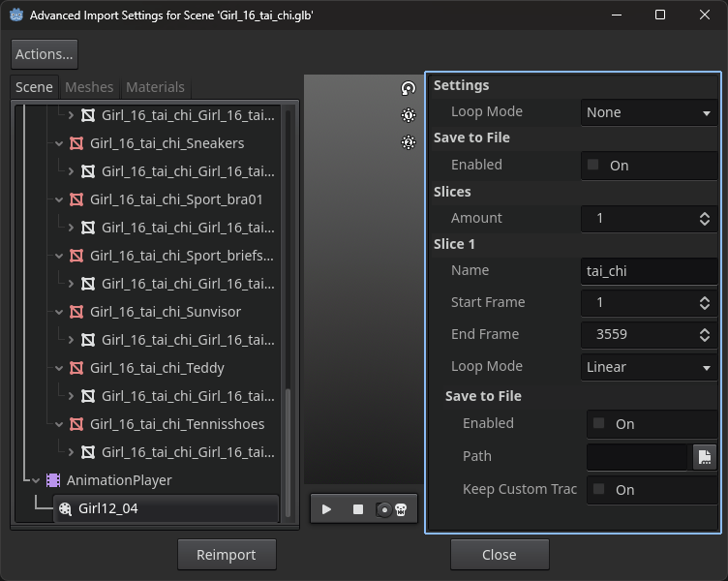This screenshot has height=581, width=728.
Task: Open the Settings Loop Mode dropdown
Action: click(649, 112)
